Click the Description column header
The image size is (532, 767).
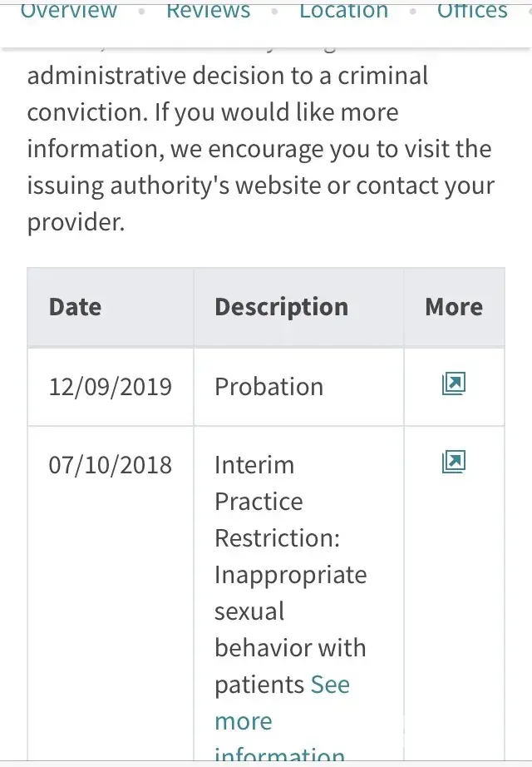tap(281, 307)
